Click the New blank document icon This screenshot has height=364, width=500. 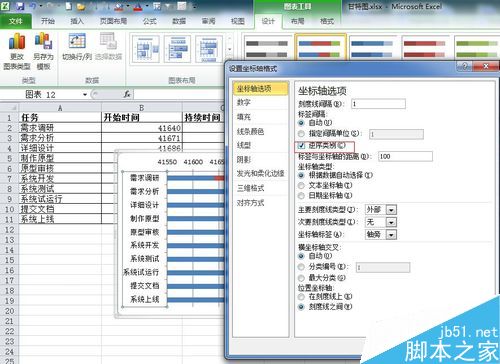[x=69, y=6]
